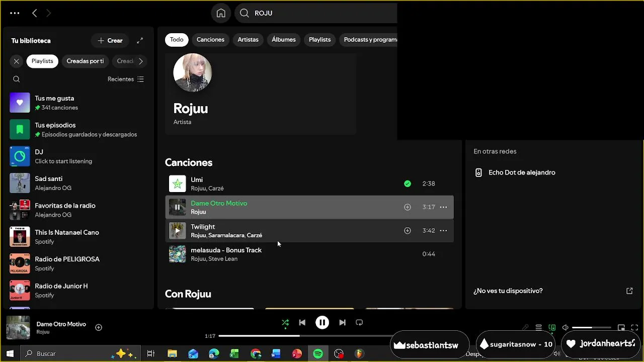This screenshot has height=362, width=644.
Task: Click ¿No ves tu dispositivo? link
Action: coord(508,291)
